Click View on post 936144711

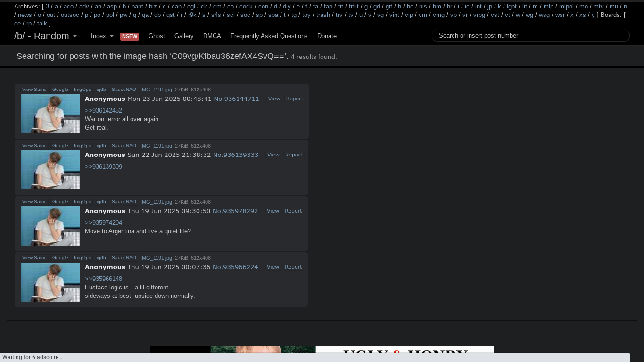(274, 99)
